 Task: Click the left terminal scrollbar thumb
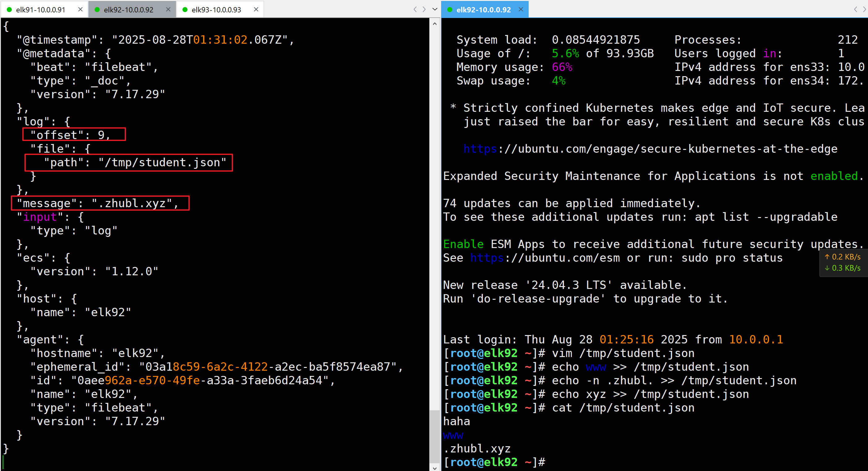[435, 437]
